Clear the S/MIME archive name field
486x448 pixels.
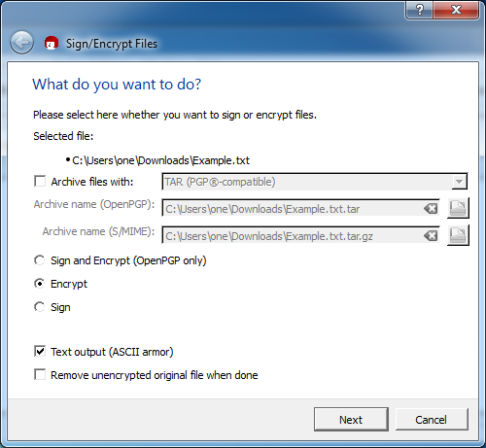click(431, 236)
